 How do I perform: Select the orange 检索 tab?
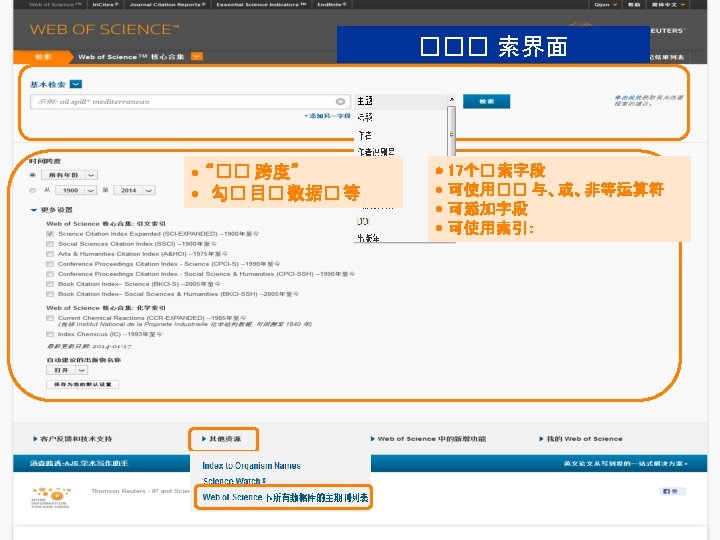point(43,57)
